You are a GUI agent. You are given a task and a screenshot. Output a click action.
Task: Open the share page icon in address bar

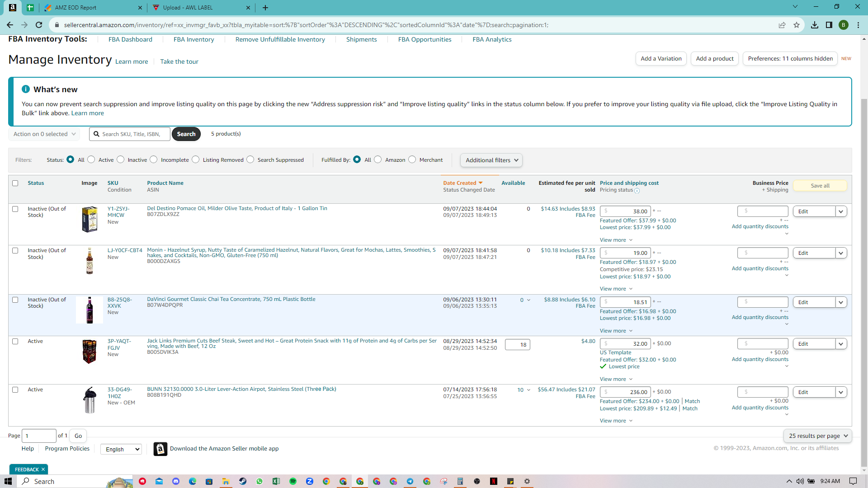point(782,25)
